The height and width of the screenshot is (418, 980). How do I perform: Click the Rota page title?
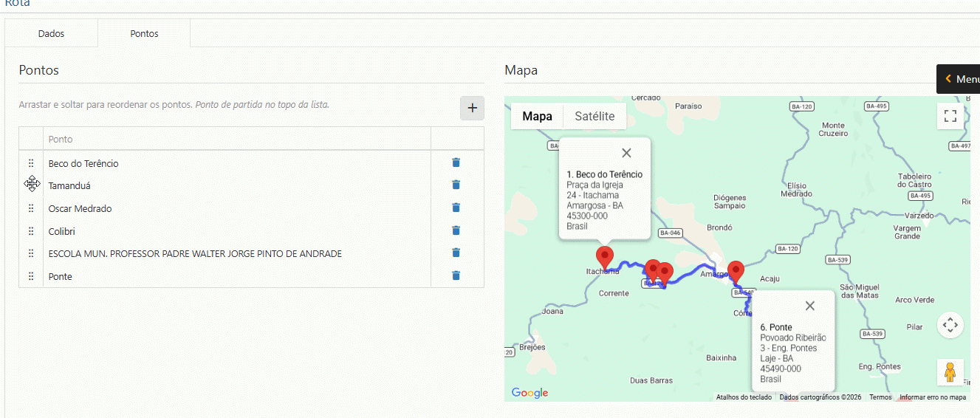click(x=18, y=3)
